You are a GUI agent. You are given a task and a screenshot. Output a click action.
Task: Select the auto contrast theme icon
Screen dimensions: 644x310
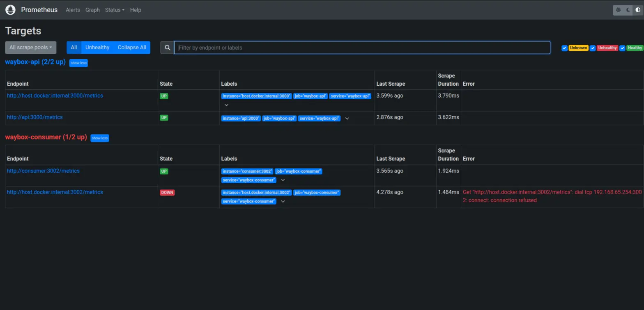coord(638,10)
